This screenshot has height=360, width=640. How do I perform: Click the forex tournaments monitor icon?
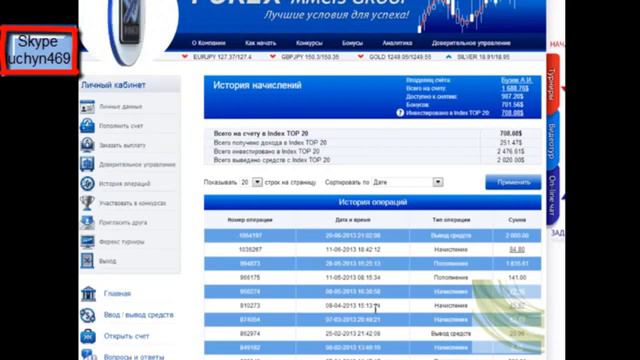(x=87, y=242)
